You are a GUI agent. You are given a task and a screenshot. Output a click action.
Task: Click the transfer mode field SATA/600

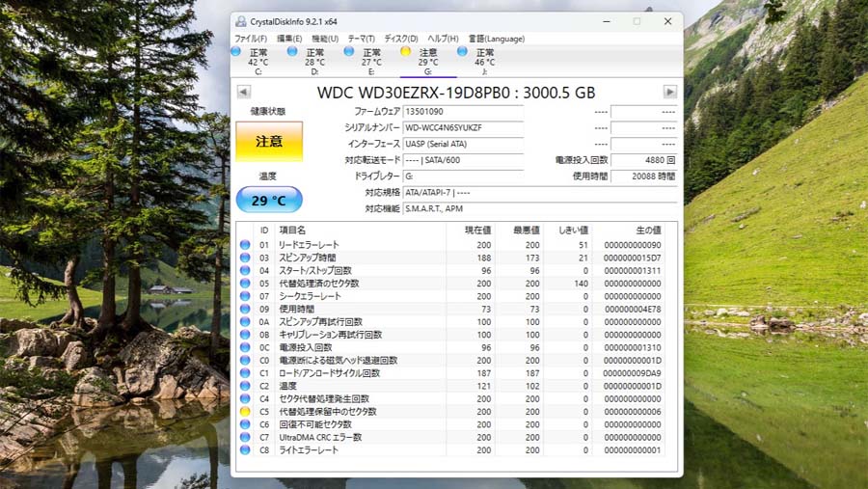click(x=463, y=160)
